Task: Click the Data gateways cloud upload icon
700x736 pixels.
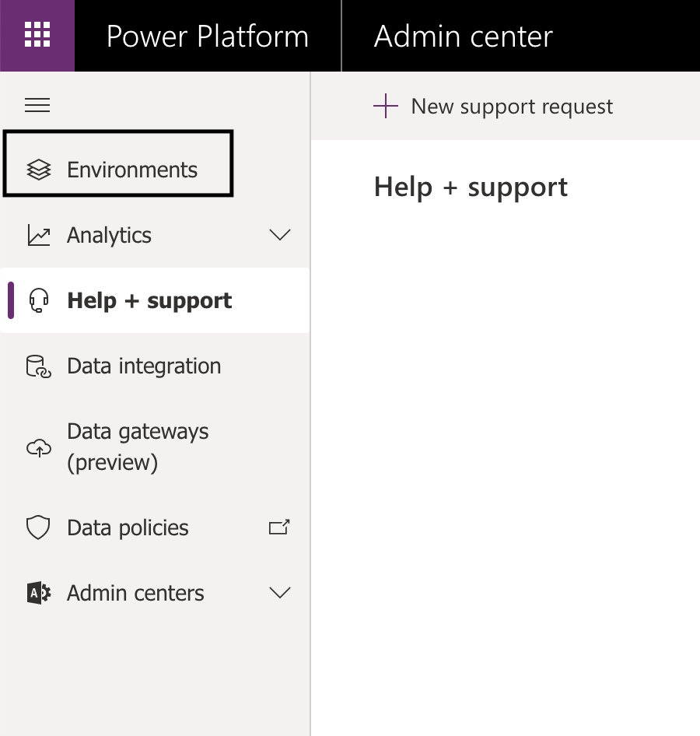Action: (x=38, y=447)
